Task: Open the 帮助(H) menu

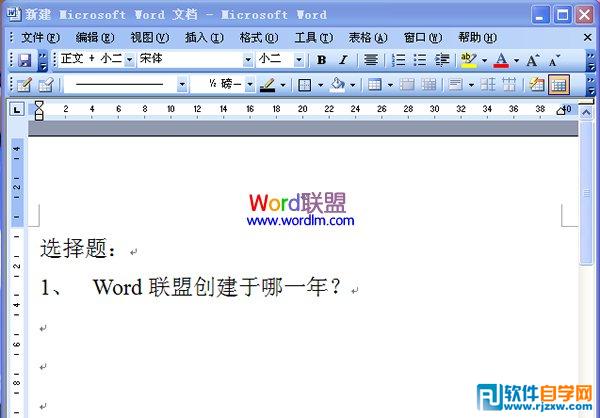Action: click(x=477, y=38)
